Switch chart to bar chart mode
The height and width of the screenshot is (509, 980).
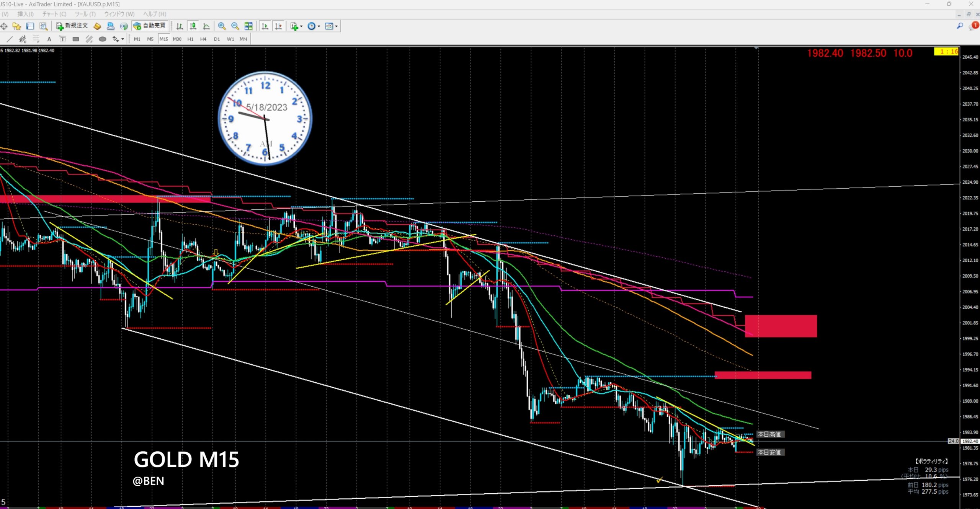180,26
